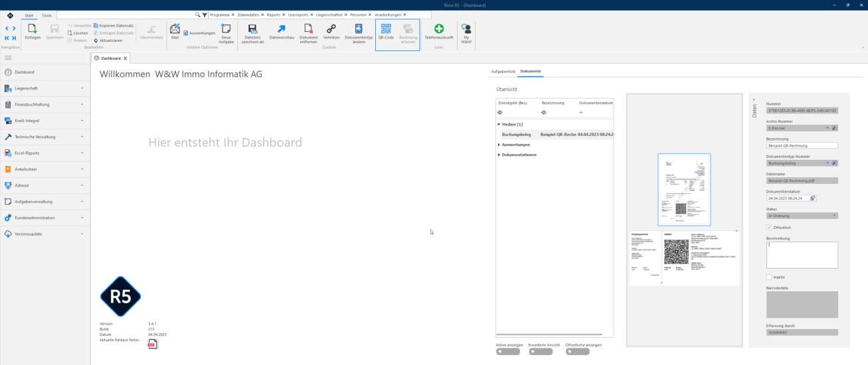Collapse the Medien [1] tree group

499,124
